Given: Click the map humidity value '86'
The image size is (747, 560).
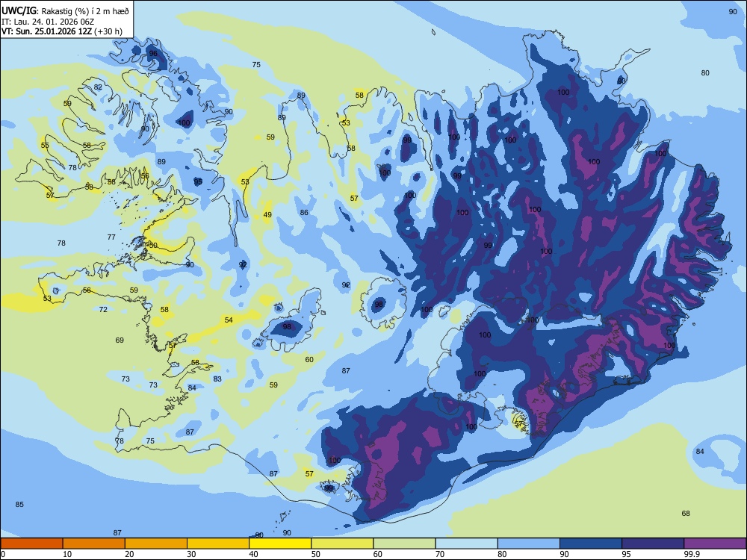Looking at the screenshot, I should coord(304,212).
